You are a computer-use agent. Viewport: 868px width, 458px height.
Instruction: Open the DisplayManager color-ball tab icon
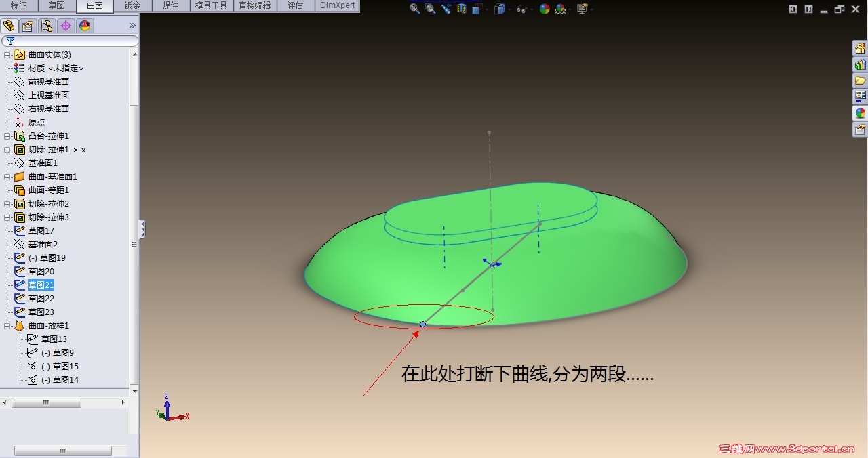(x=85, y=26)
